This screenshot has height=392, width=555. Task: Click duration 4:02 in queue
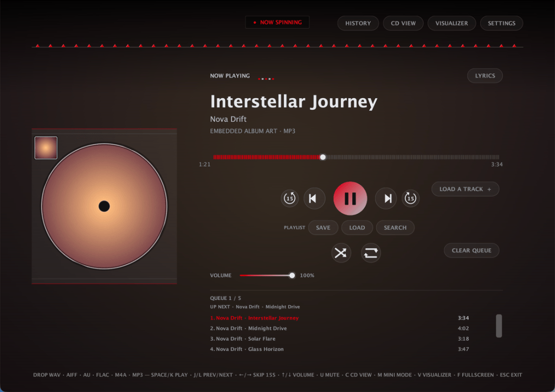click(463, 328)
